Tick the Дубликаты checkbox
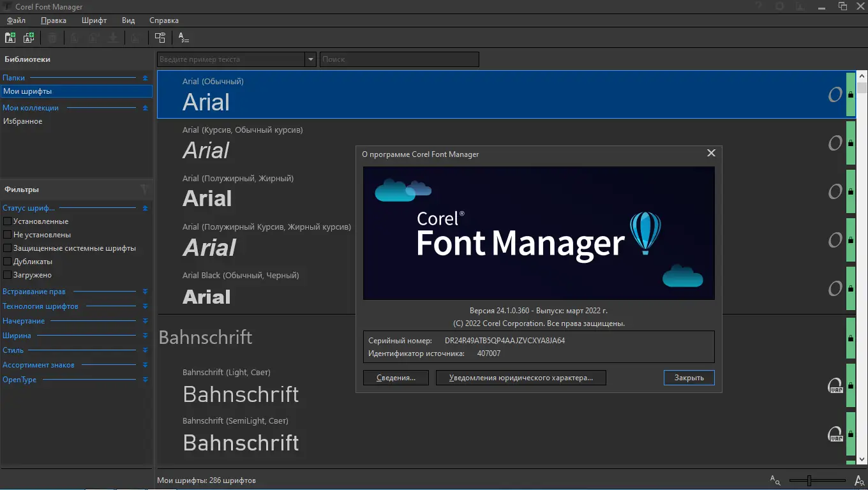 tap(8, 262)
